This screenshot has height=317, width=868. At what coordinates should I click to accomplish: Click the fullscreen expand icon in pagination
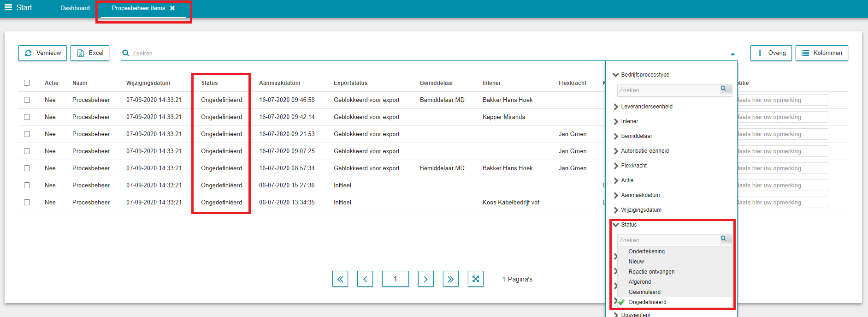(475, 279)
